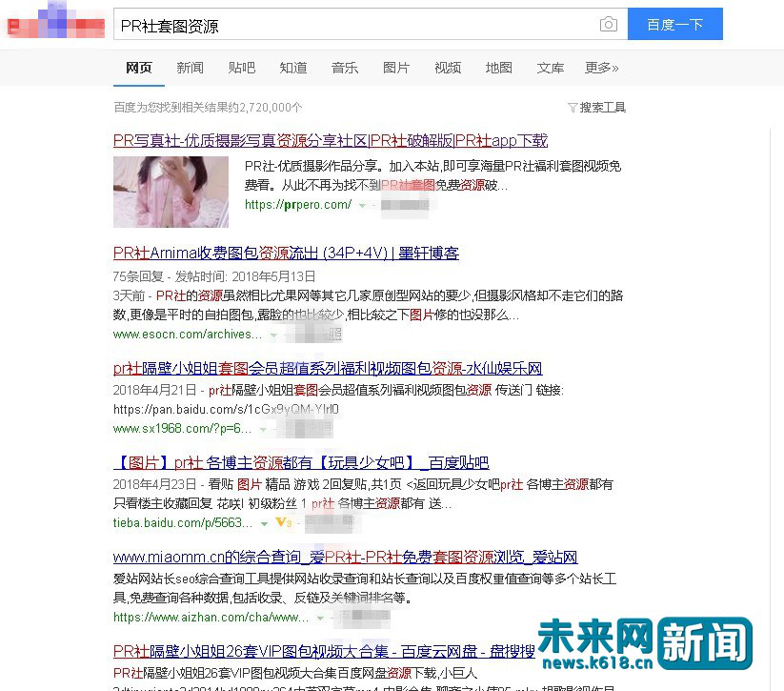Switch to the 视频 tab
Image resolution: width=784 pixels, height=691 pixels.
(x=448, y=68)
